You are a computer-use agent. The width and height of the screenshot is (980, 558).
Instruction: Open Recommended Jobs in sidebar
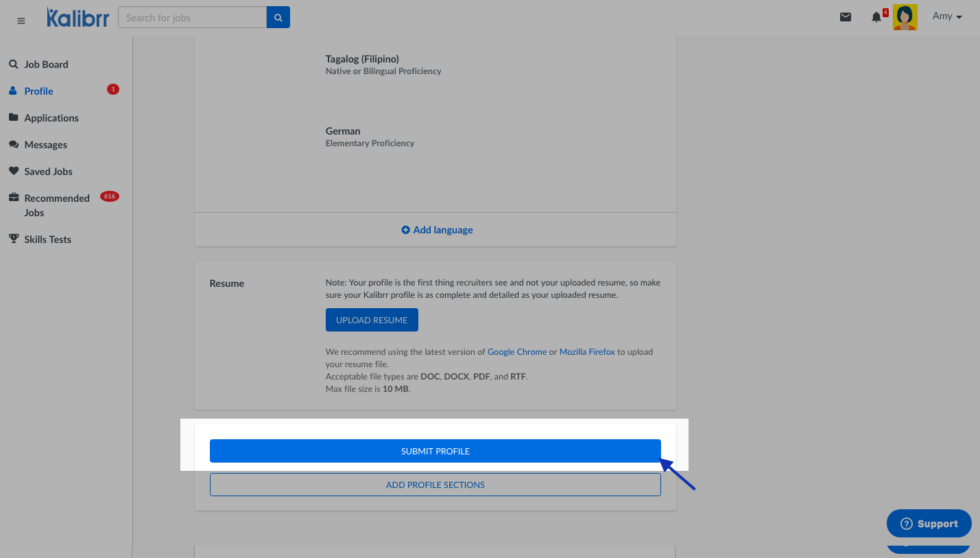pos(56,198)
